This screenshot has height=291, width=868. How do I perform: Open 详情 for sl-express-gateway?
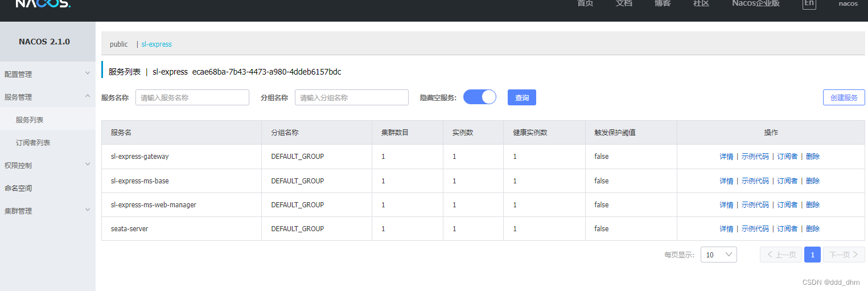[x=726, y=157]
